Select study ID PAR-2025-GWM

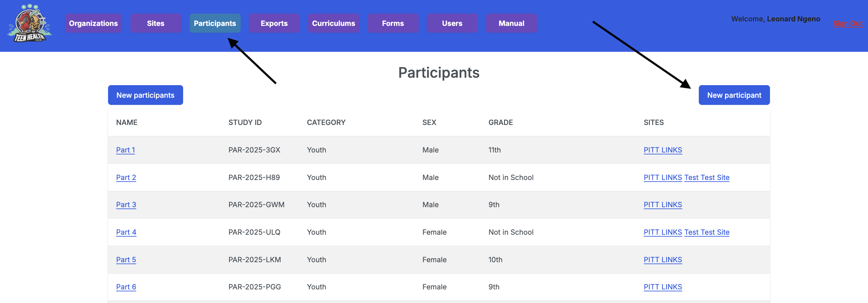tap(257, 205)
